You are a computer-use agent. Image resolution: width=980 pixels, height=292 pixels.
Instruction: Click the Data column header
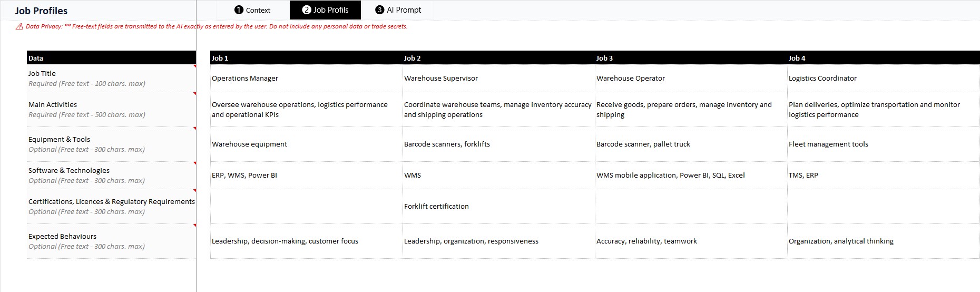pos(111,58)
